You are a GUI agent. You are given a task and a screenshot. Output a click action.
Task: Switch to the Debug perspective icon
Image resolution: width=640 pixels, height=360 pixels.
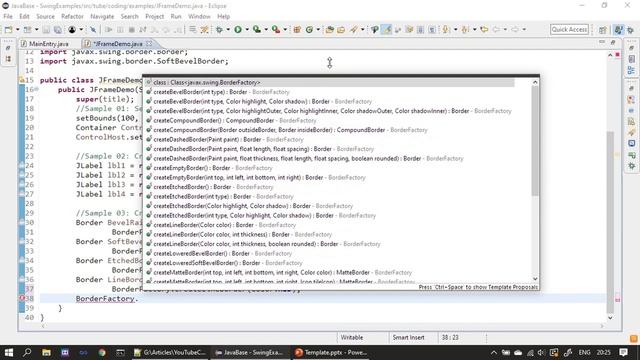point(631,30)
